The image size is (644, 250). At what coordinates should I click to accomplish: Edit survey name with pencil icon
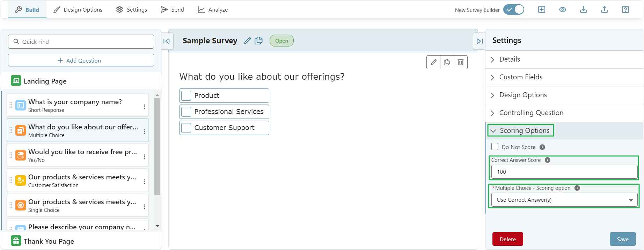248,41
